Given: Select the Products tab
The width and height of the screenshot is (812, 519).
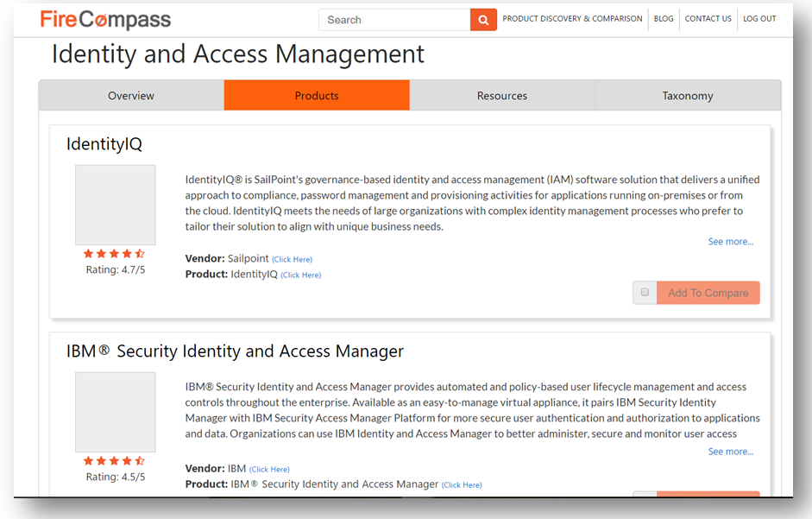Looking at the screenshot, I should click(317, 95).
